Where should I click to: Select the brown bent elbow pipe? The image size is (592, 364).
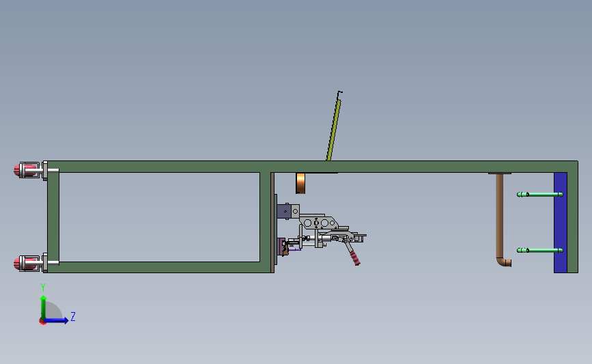pyautogui.click(x=501, y=220)
